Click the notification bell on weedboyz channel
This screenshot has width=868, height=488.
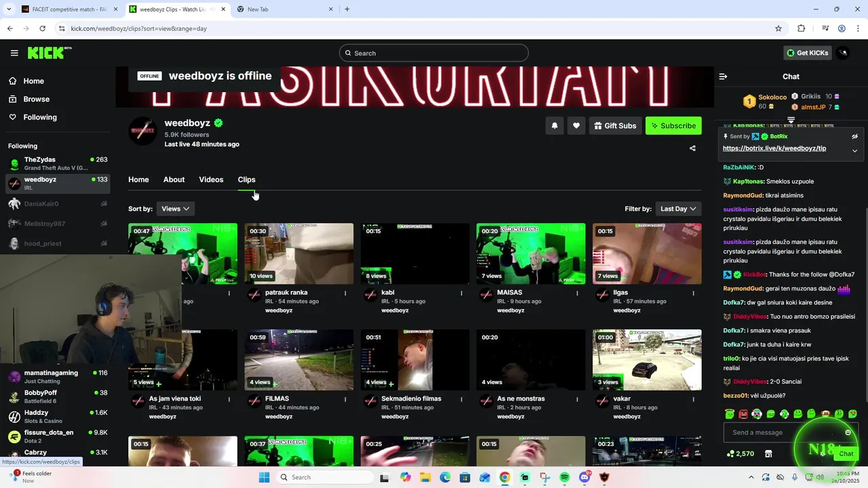tap(555, 125)
